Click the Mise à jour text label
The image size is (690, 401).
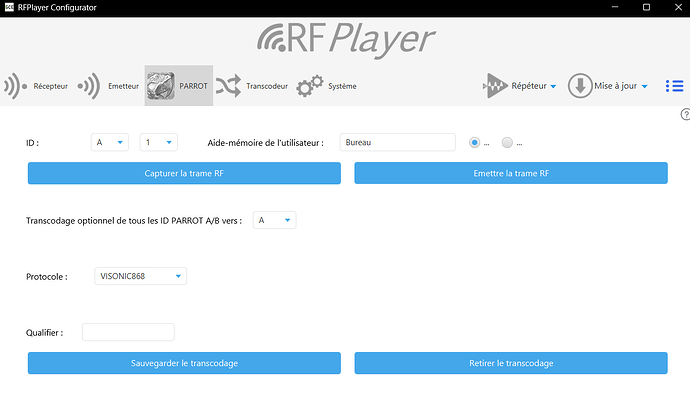(615, 86)
